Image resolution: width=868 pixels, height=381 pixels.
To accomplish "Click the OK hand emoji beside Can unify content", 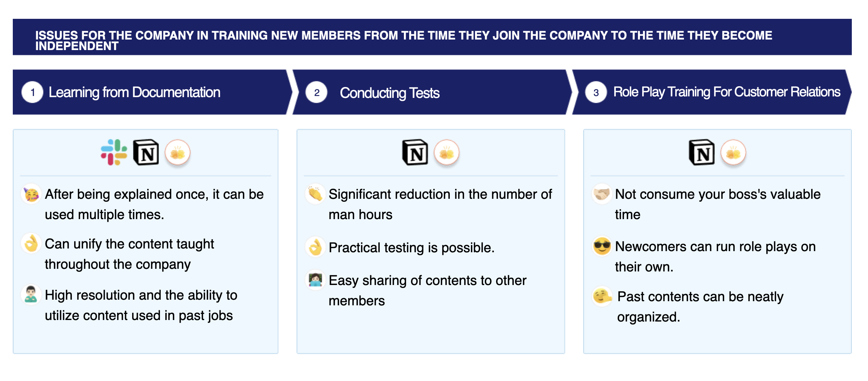I will [x=31, y=243].
